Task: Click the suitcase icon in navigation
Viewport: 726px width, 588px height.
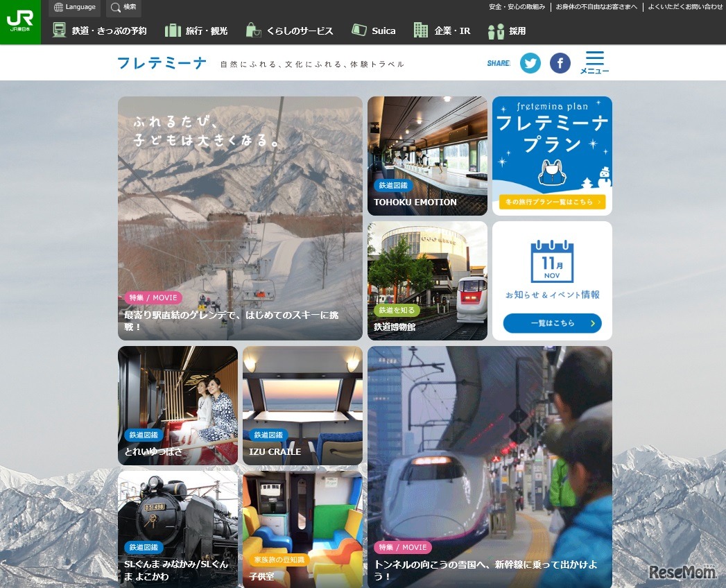Action: point(173,31)
